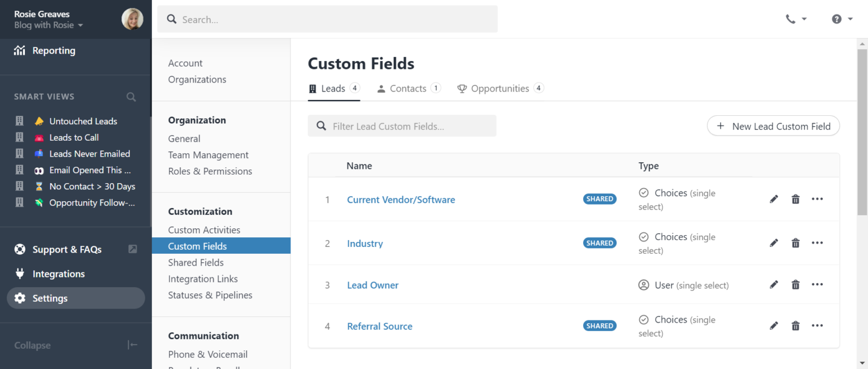This screenshot has height=369, width=868.
Task: Click the Smart Views search magnifier
Action: (131, 97)
